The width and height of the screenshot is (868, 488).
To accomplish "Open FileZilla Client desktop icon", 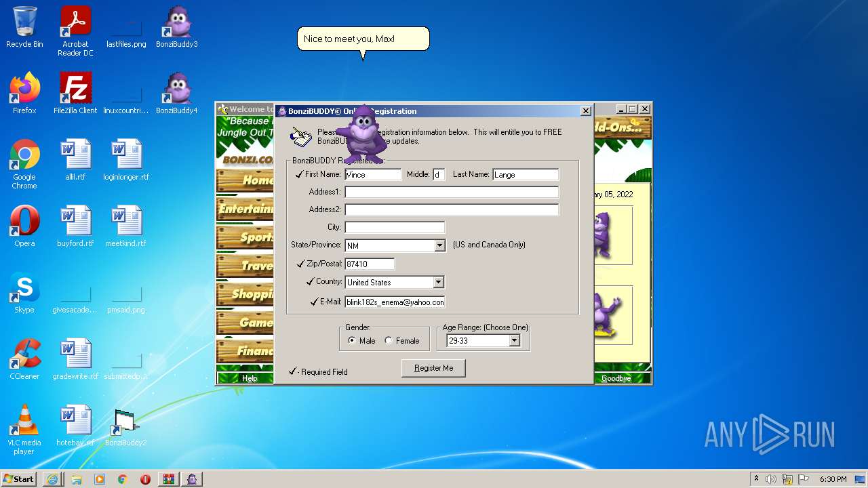I will [x=75, y=94].
